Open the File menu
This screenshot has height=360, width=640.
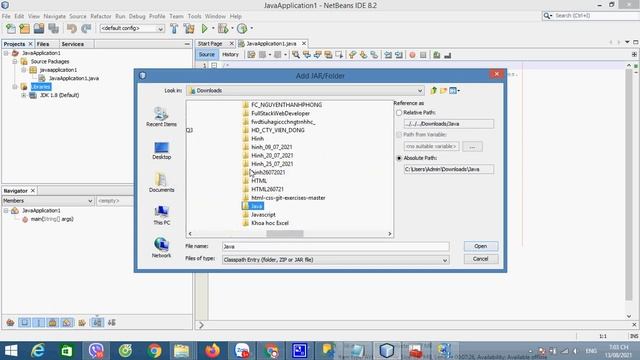point(6,16)
